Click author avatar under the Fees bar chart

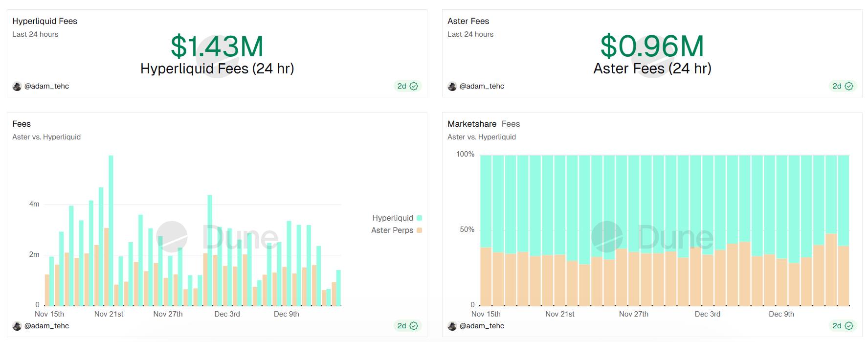(x=17, y=326)
